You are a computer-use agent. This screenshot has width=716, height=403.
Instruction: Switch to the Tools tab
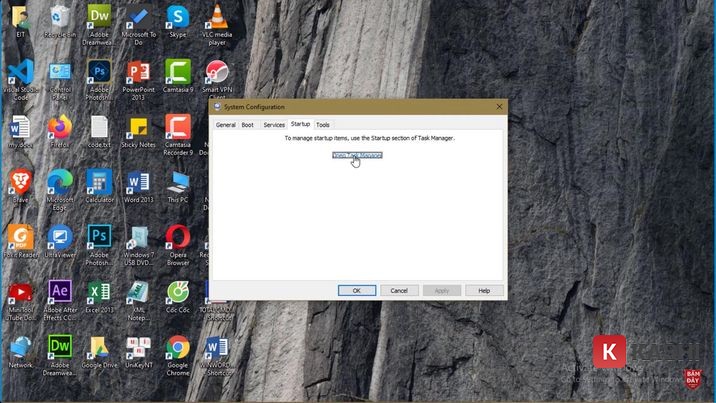tap(323, 125)
